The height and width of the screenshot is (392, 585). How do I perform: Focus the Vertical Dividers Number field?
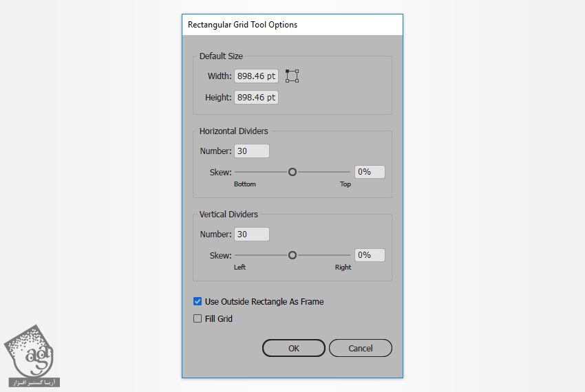click(x=251, y=235)
